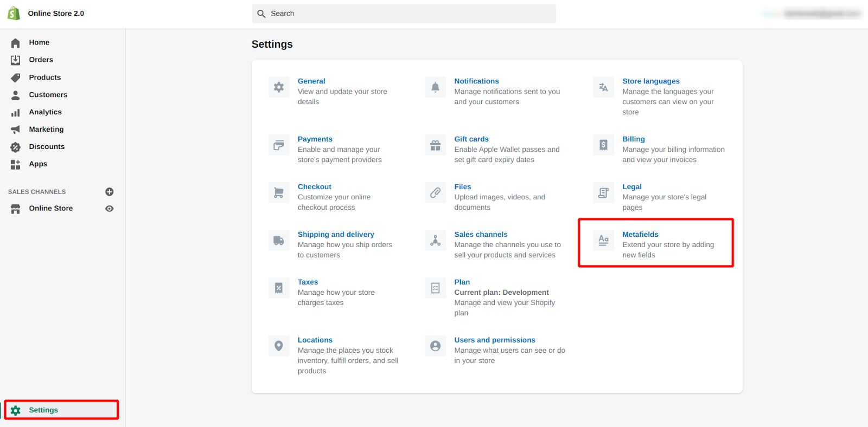Viewport: 868px width, 427px height.
Task: Open the Notifications link
Action: point(477,81)
